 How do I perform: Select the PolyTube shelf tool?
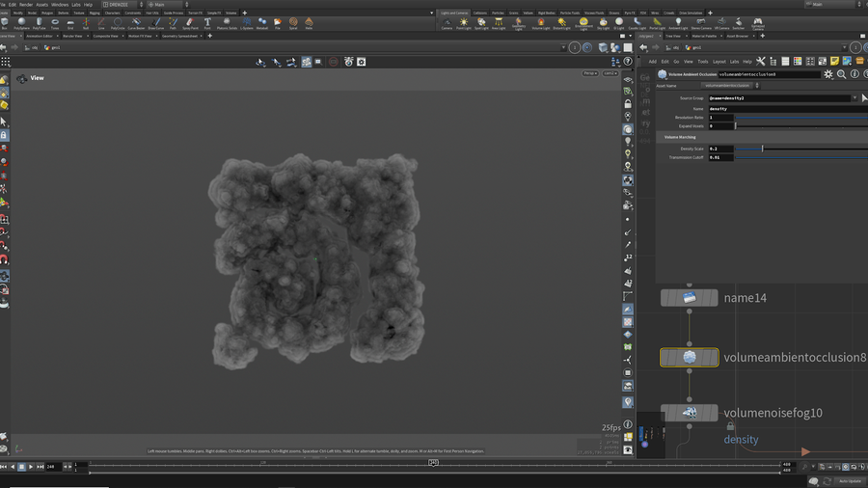tap(39, 23)
